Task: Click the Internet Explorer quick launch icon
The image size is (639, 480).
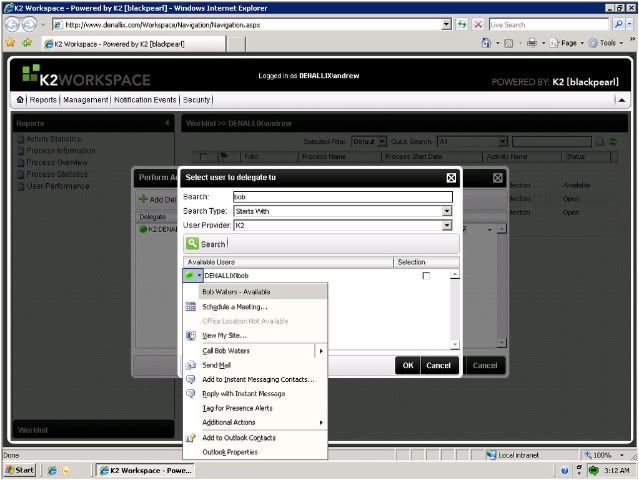Action: tap(52, 470)
